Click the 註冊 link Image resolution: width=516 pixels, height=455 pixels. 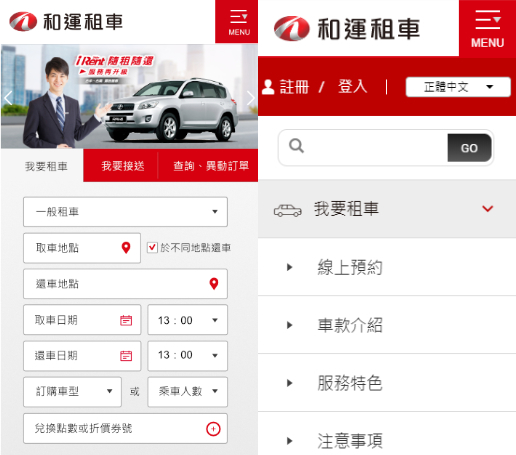[294, 87]
